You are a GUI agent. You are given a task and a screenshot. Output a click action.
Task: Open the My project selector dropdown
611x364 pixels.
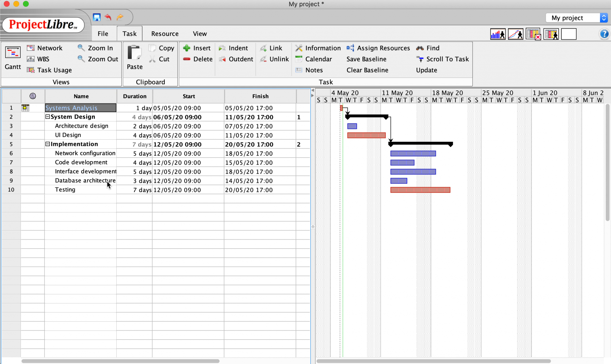point(604,18)
